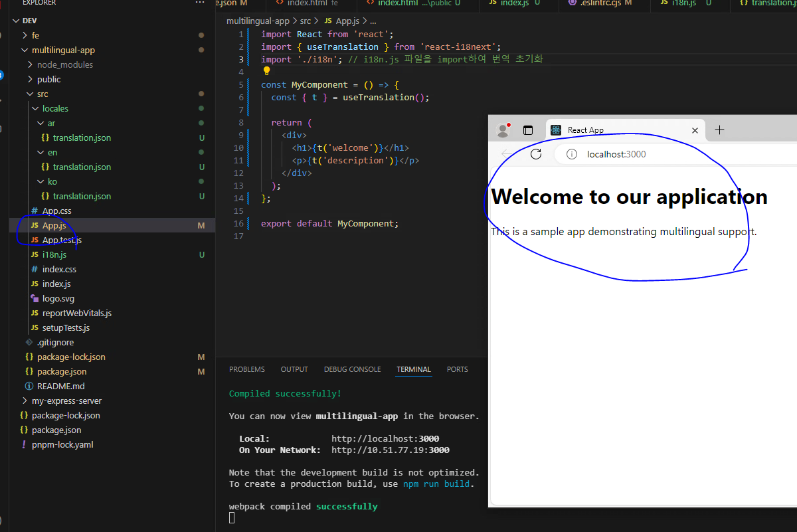Expand the my-express-server folder
Screen dimensions: 797x532
point(25,400)
